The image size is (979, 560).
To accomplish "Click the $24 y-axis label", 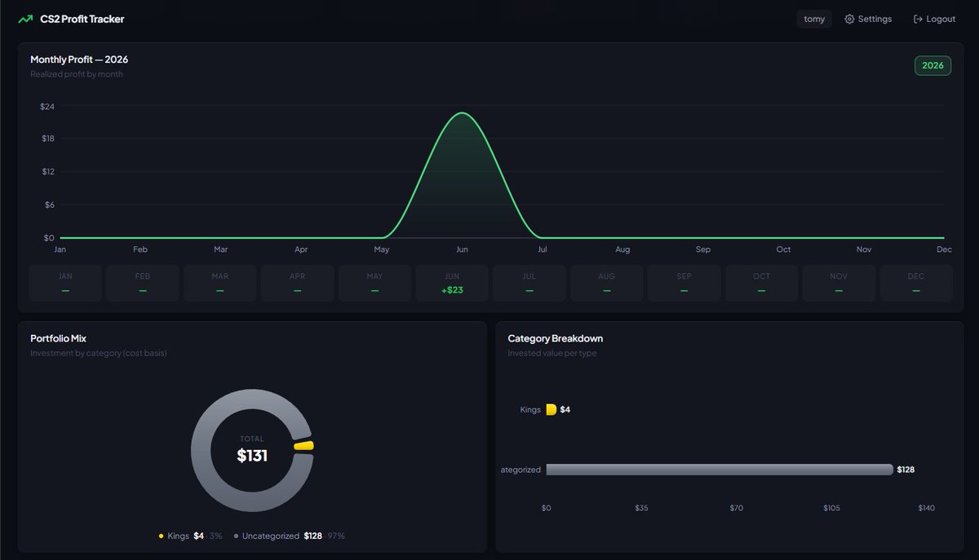I will pos(47,107).
